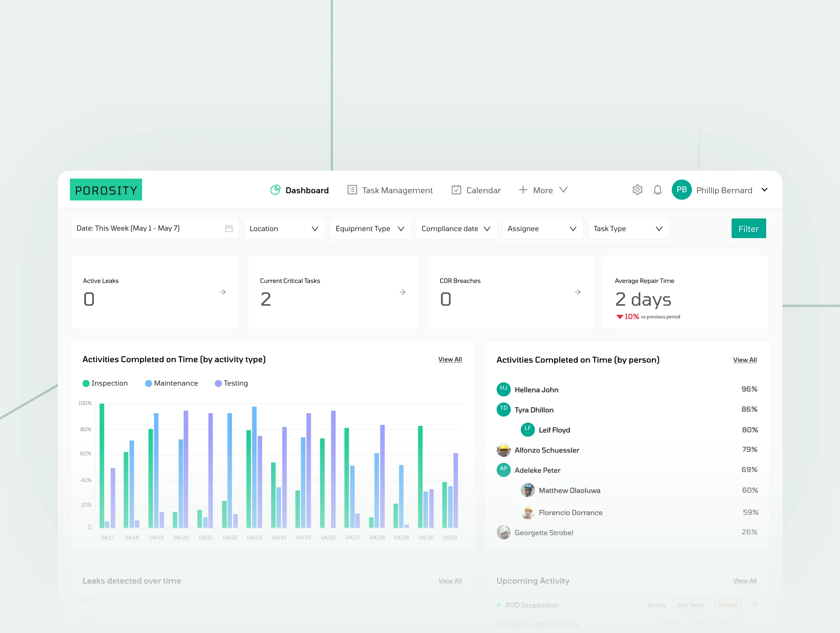Check notifications via the bell icon
The height and width of the screenshot is (633, 840).
tap(658, 190)
